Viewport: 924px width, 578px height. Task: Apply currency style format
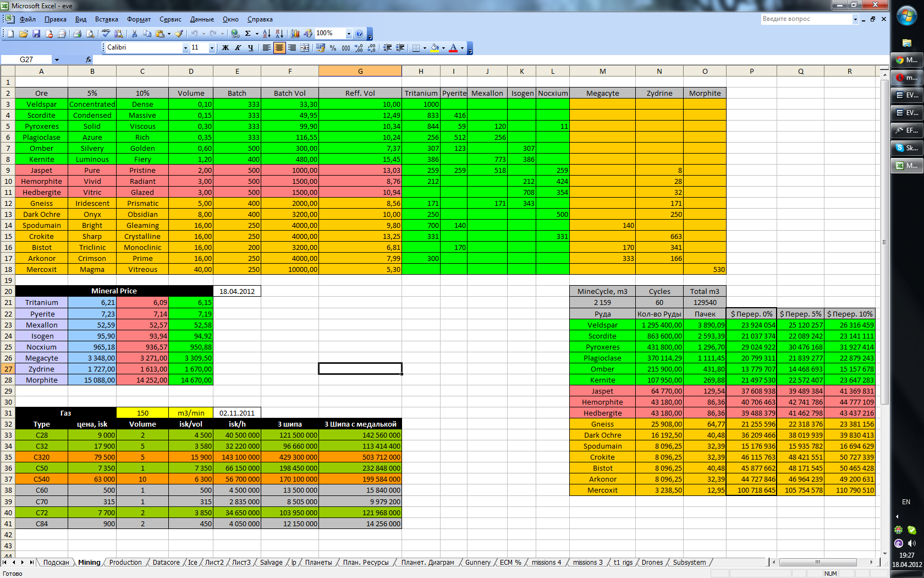click(x=321, y=48)
